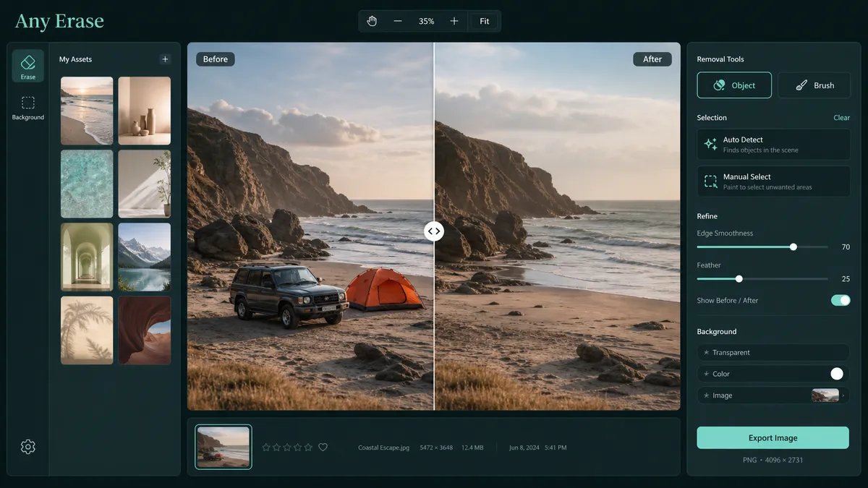Rate the photo one star
The height and width of the screenshot is (488, 868).
tap(265, 448)
